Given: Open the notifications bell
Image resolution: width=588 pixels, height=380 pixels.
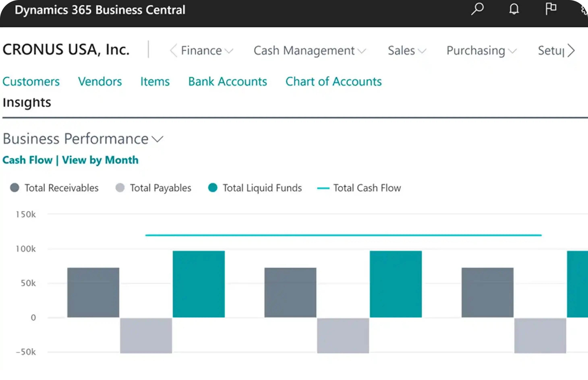Looking at the screenshot, I should (514, 9).
